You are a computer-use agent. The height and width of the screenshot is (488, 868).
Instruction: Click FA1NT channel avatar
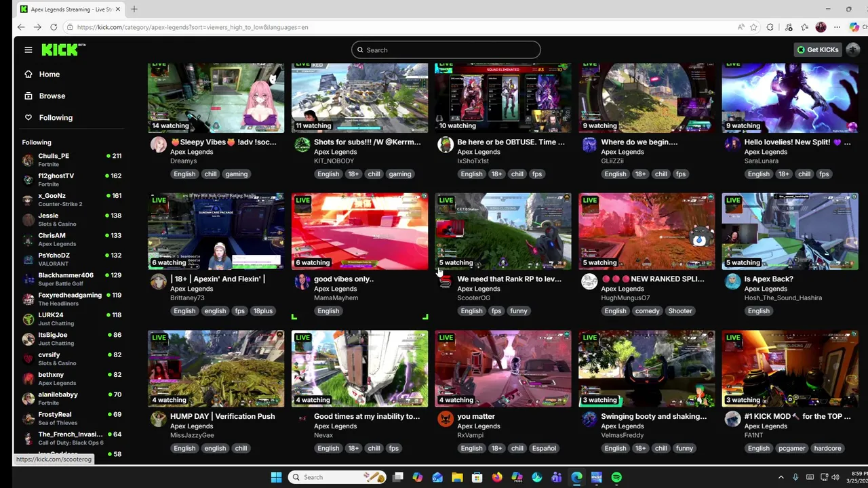pyautogui.click(x=732, y=419)
